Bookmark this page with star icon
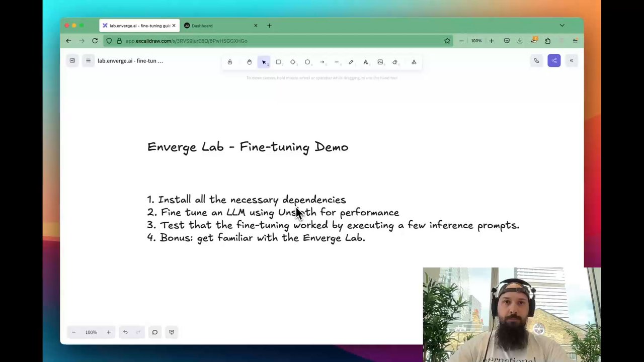 [447, 41]
